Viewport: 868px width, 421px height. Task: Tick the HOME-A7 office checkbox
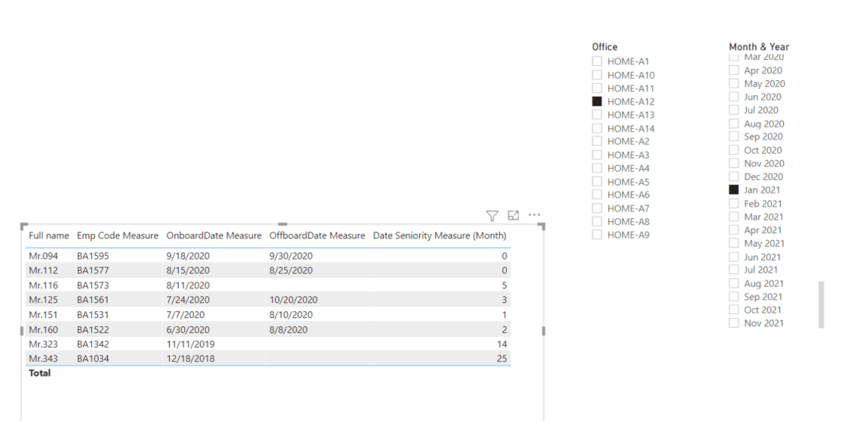coord(597,208)
